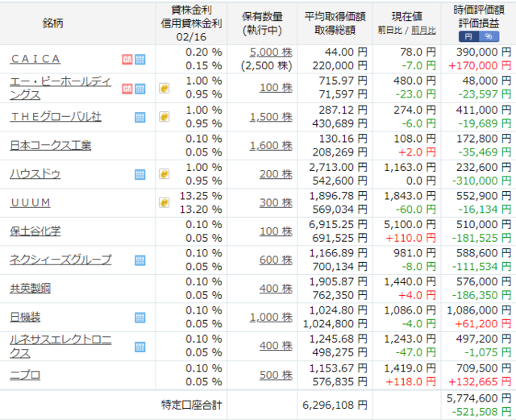Open ルネサスエレクトロニクス stock page

click(x=60, y=347)
